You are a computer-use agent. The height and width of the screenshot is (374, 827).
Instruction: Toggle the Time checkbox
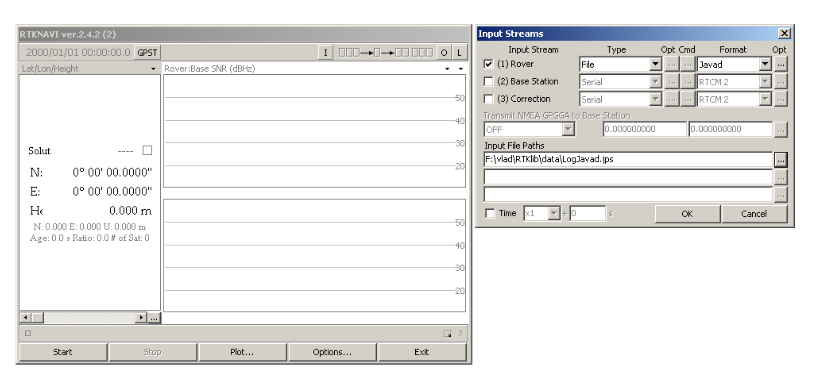tap(490, 214)
